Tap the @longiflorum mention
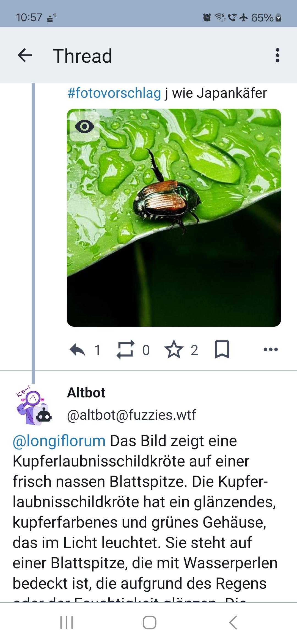 (59, 441)
